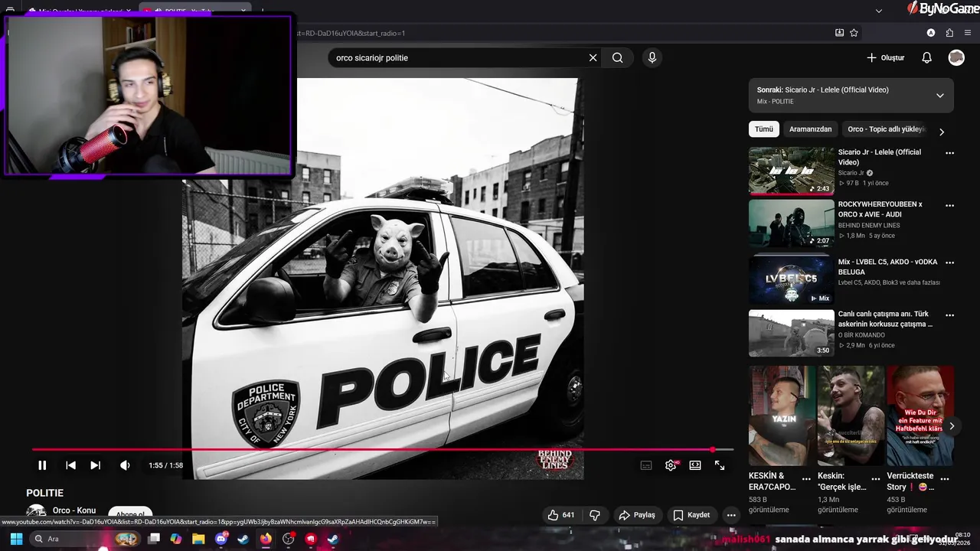The image size is (980, 551).
Task: Show more filter chips with the arrow
Action: [x=942, y=132]
